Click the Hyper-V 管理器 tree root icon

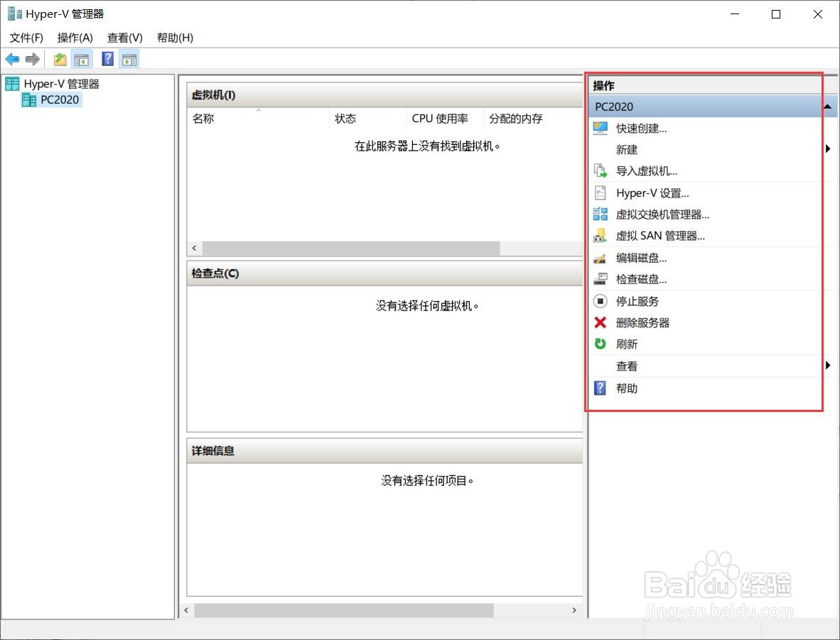(x=12, y=84)
